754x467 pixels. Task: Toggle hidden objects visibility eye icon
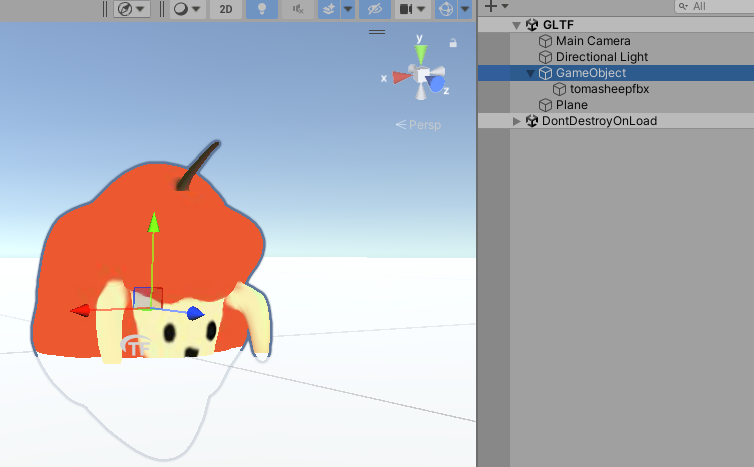pos(375,9)
